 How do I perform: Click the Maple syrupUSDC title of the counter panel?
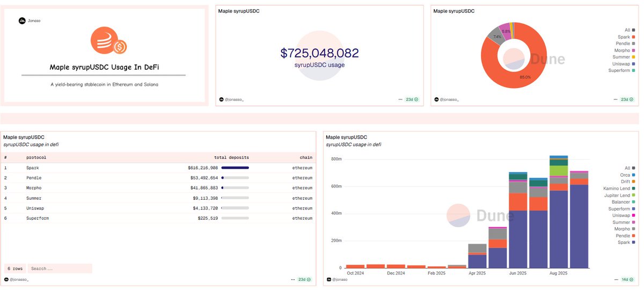click(x=239, y=11)
